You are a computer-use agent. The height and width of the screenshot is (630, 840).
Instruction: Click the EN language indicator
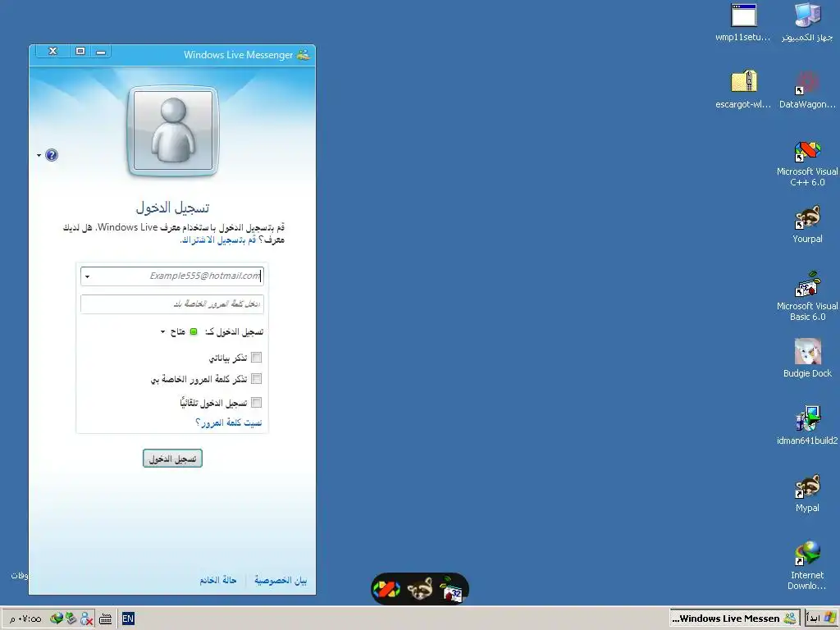128,619
